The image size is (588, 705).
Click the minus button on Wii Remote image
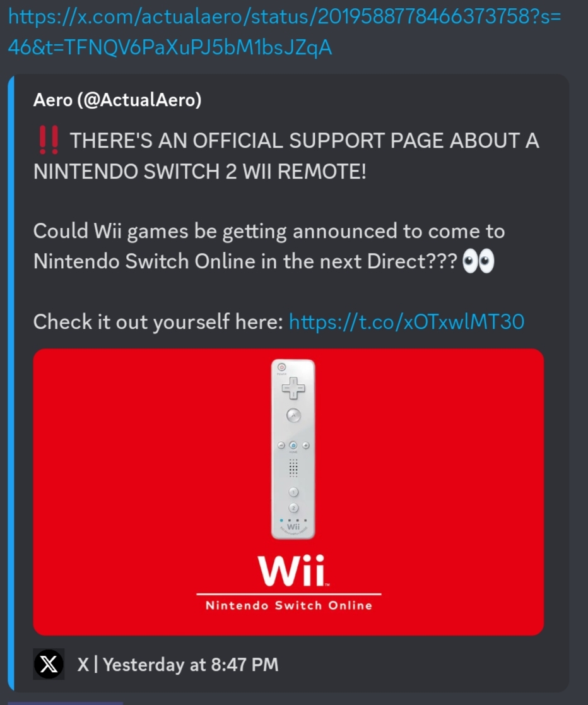pyautogui.click(x=281, y=446)
